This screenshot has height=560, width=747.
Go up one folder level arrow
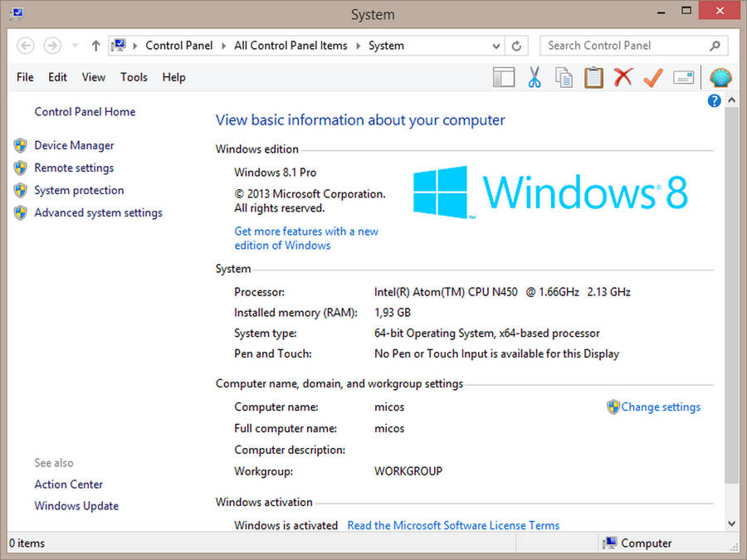coord(95,46)
